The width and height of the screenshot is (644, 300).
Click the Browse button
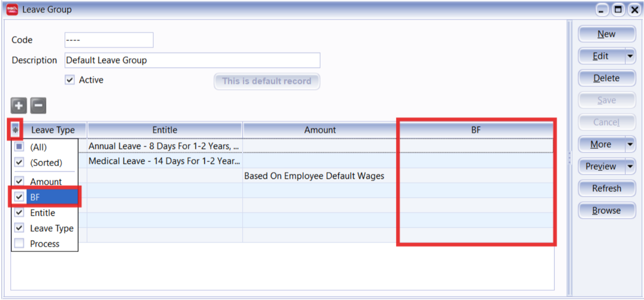607,211
